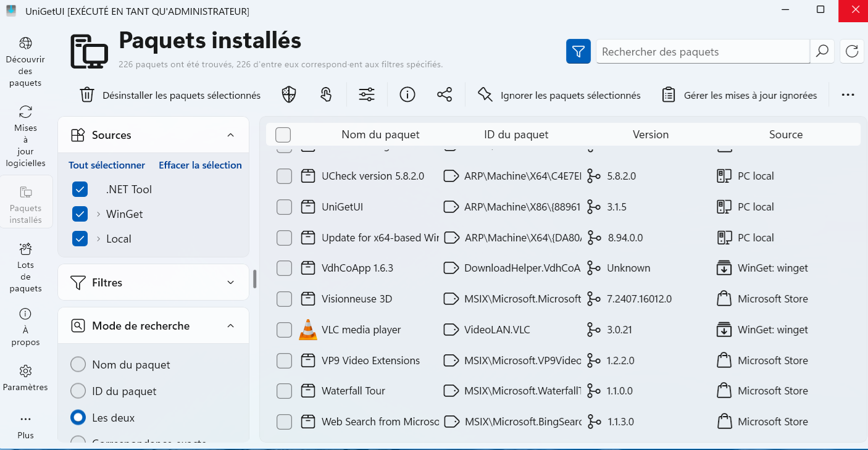Viewport: 868px width, 450px height.
Task: Click version 7.2407.16012.0 cell
Action: point(640,299)
